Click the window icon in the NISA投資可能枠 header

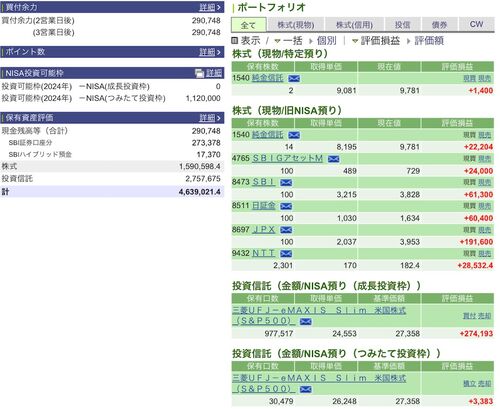(x=199, y=73)
